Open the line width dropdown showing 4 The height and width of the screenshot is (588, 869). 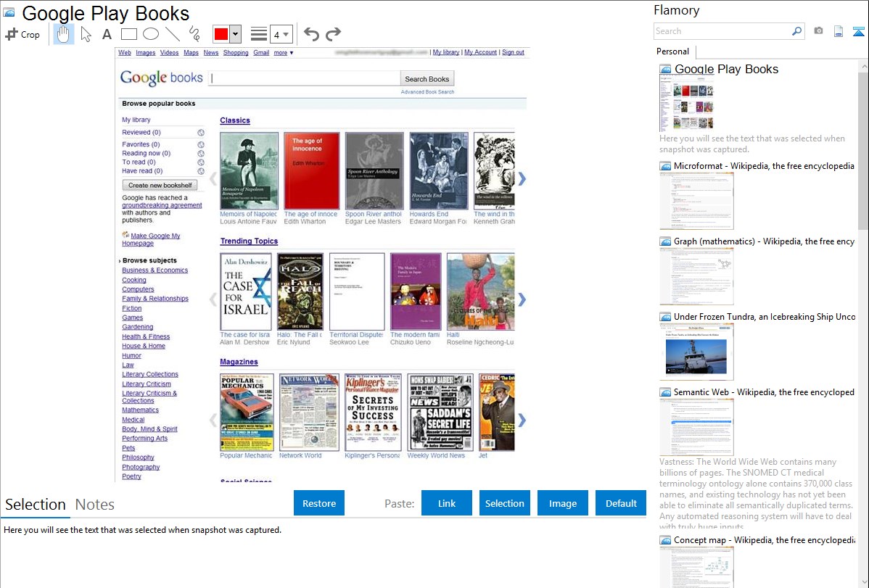281,34
